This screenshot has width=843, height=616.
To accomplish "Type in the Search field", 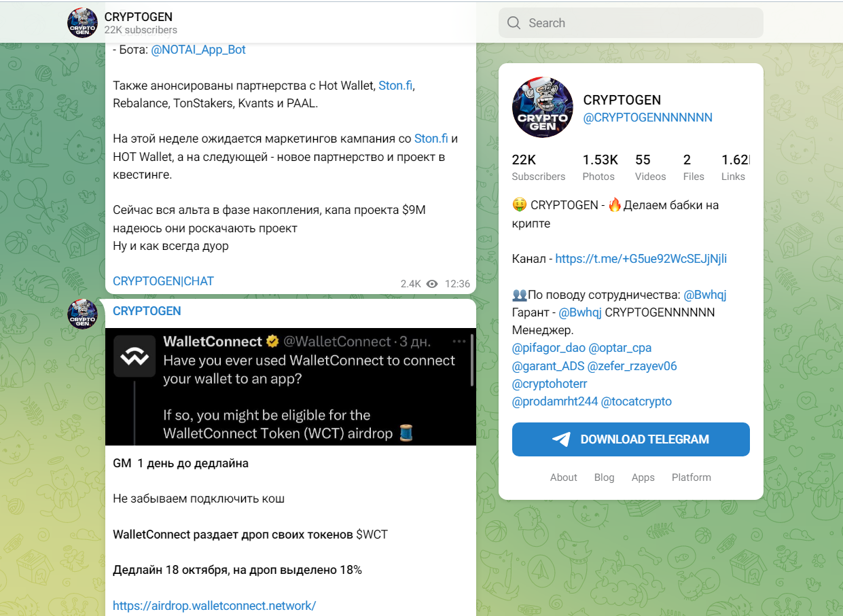I will click(x=630, y=23).
